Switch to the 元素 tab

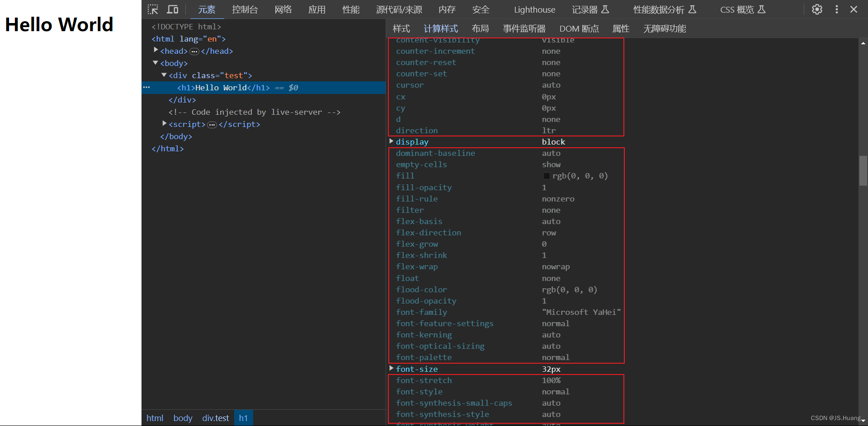click(x=207, y=9)
